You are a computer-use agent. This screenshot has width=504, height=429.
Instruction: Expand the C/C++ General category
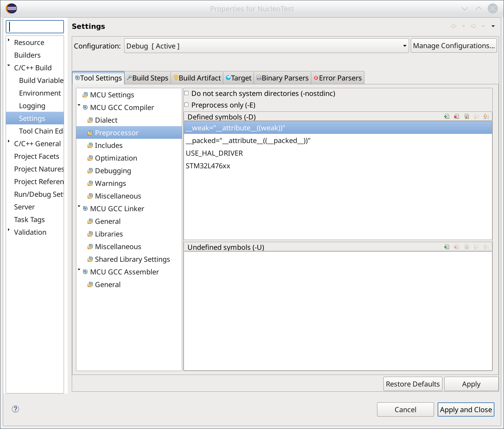coord(9,142)
